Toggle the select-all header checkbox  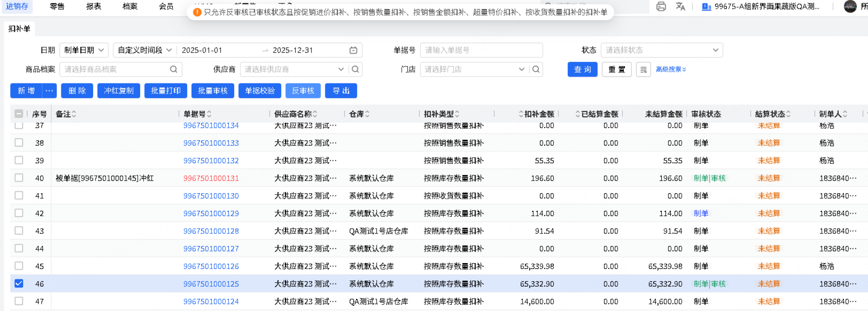[x=19, y=114]
